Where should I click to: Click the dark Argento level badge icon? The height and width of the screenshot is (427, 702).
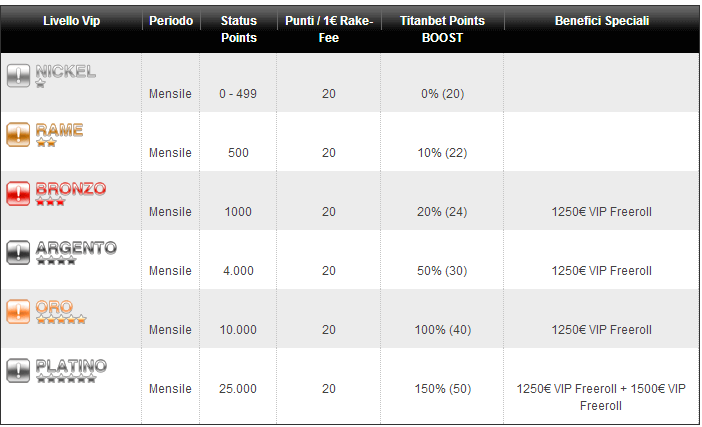18,252
